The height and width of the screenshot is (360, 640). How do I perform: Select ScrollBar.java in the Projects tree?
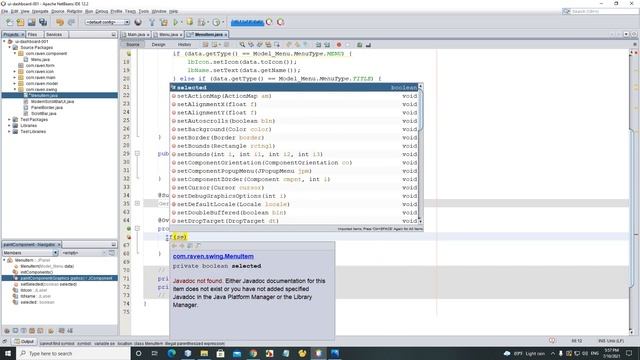tap(43, 113)
